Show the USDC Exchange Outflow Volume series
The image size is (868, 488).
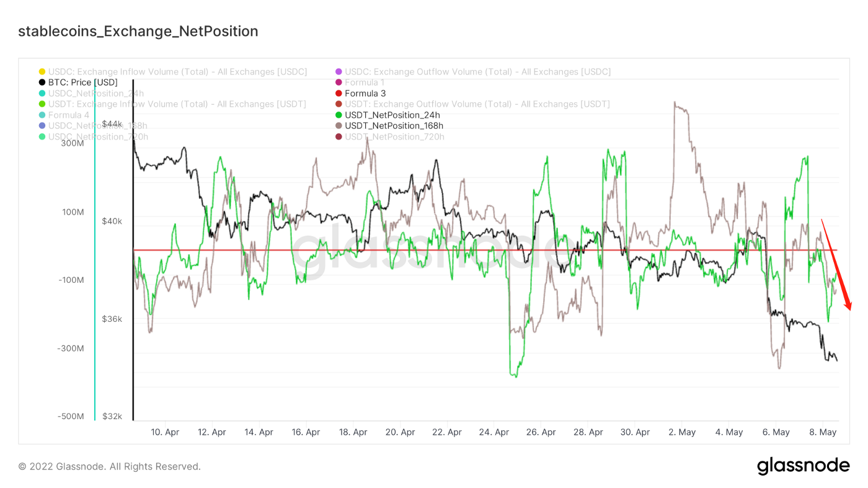click(x=477, y=72)
